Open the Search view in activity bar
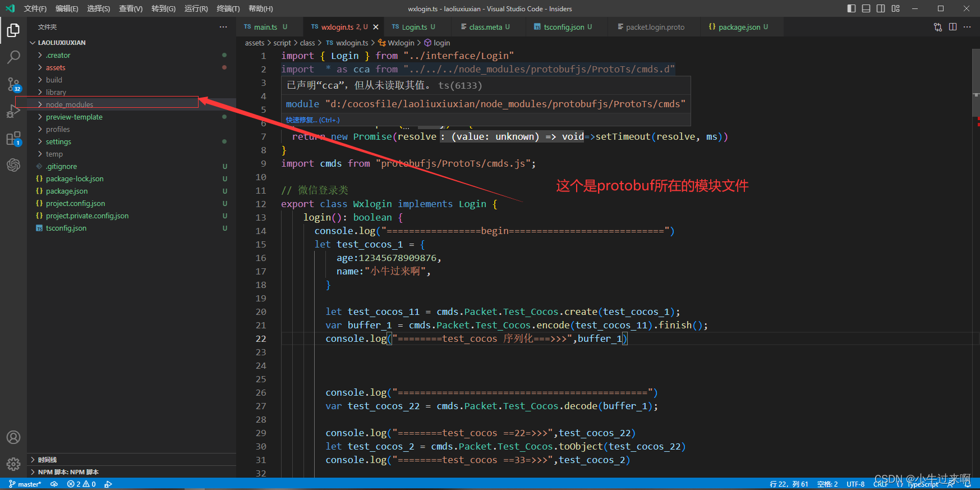This screenshot has height=490, width=980. 13,57
